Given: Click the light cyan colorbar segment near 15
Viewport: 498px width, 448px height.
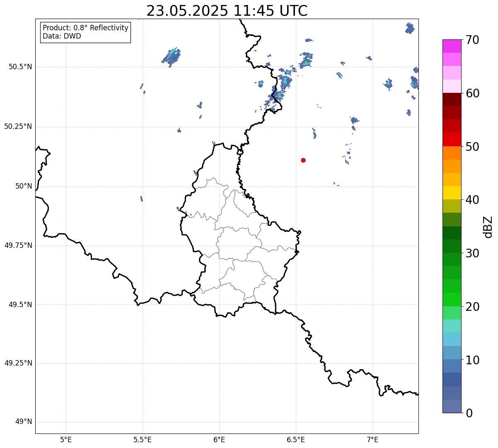Looking at the screenshot, I should point(452,326).
